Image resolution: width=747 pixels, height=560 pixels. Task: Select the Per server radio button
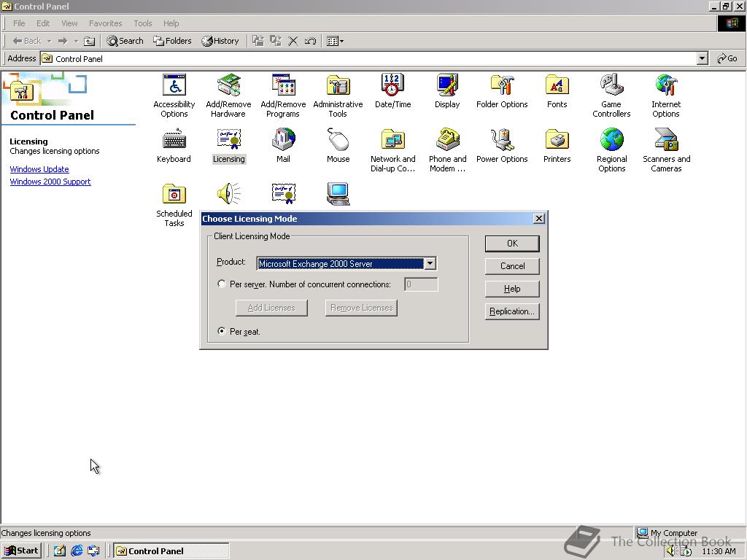point(222,284)
